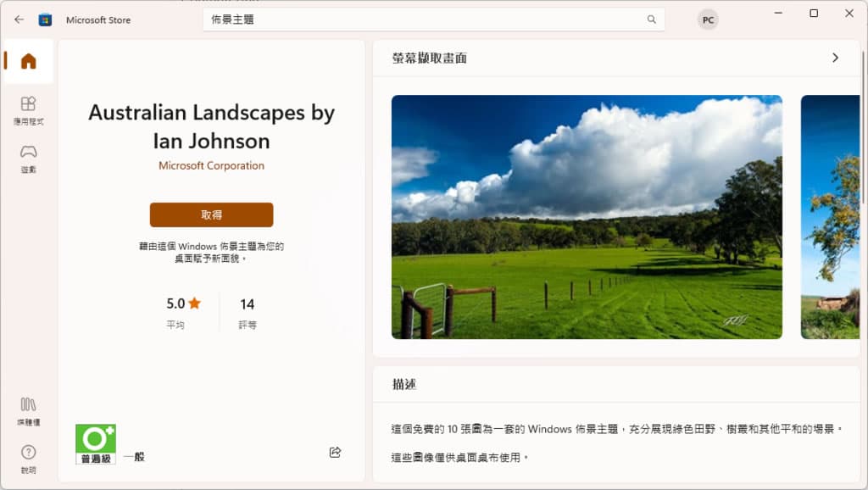Screen dimensions: 868x490
Task: Open the Gaming section in sidebar
Action: click(x=28, y=159)
